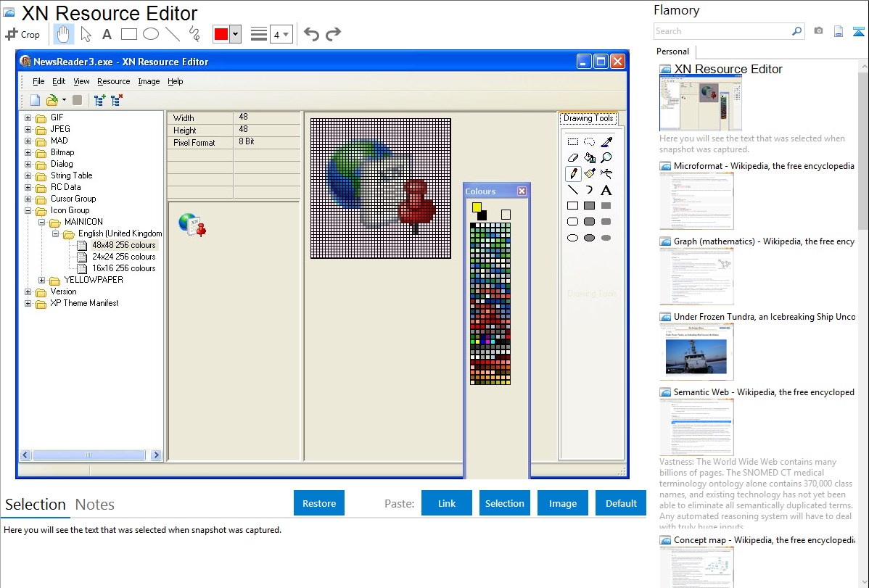Undo the last annotation
The height and width of the screenshot is (588, 869).
tap(311, 34)
